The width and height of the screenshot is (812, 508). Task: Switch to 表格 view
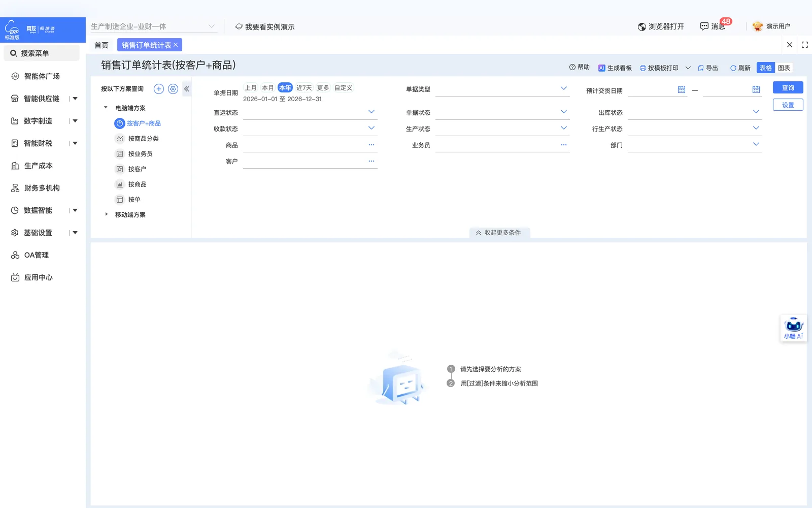(766, 68)
